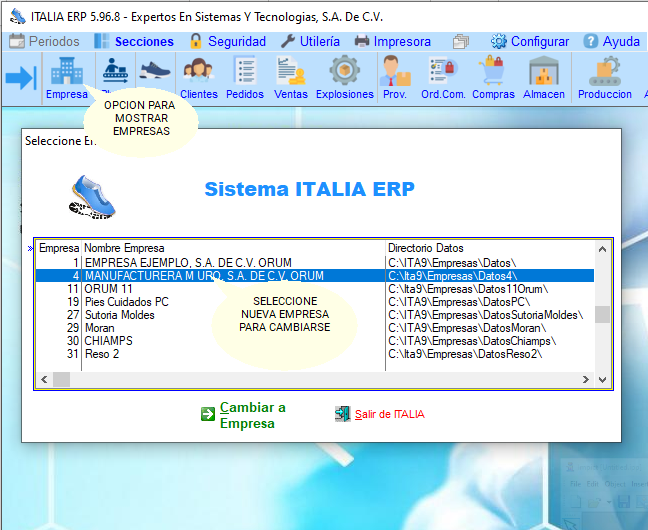Select the Reso 2 company row
The width and height of the screenshot is (648, 530).
[x=315, y=354]
